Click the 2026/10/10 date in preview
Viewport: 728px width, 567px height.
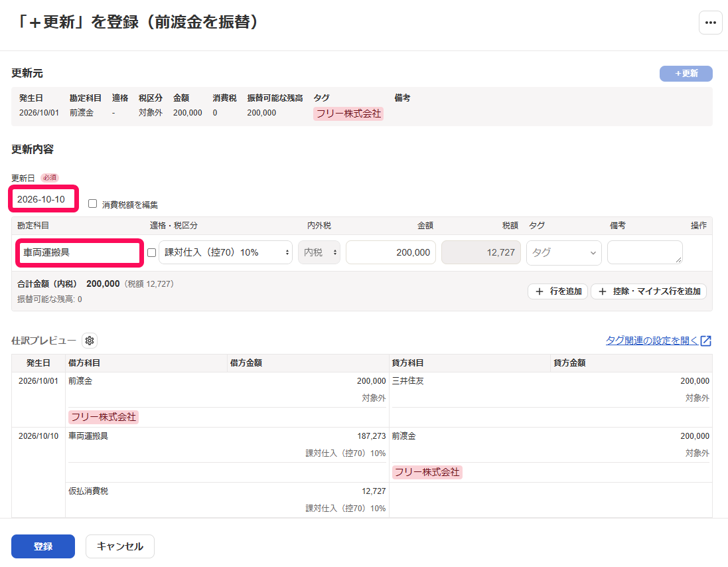(38, 436)
